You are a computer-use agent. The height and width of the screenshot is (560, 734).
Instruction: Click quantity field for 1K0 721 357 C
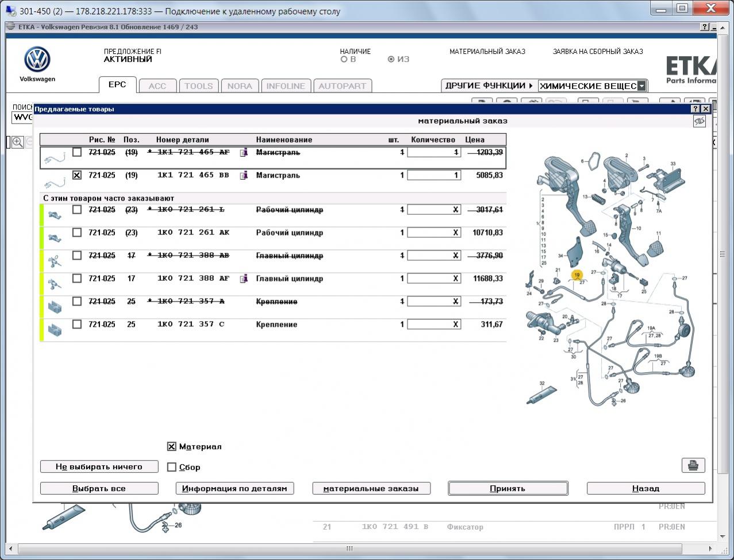(x=434, y=325)
